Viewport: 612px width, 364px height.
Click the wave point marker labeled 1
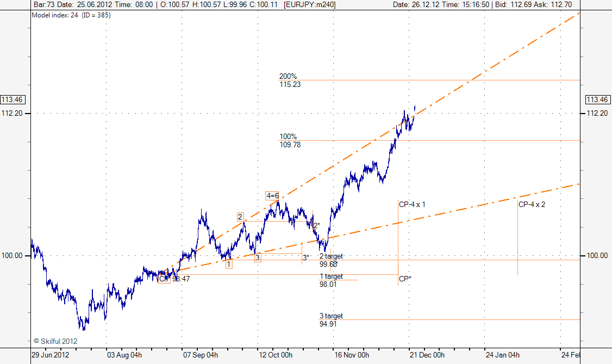click(x=229, y=265)
